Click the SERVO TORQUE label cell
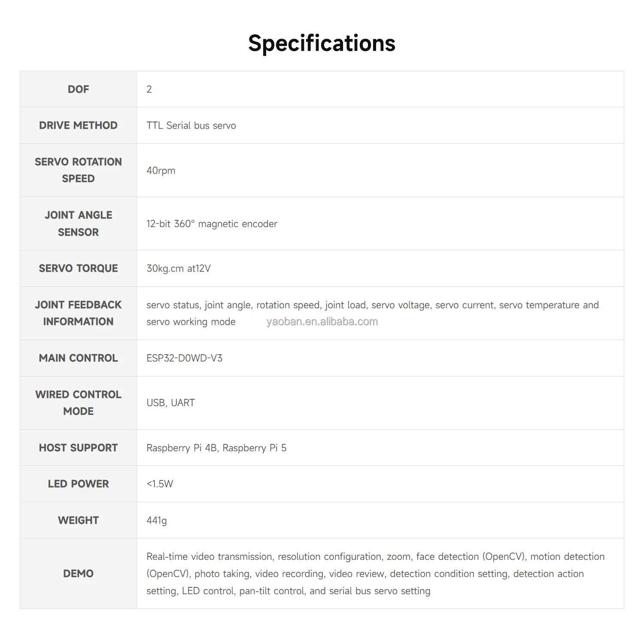Image resolution: width=644 pixels, height=644 pixels. [78, 268]
